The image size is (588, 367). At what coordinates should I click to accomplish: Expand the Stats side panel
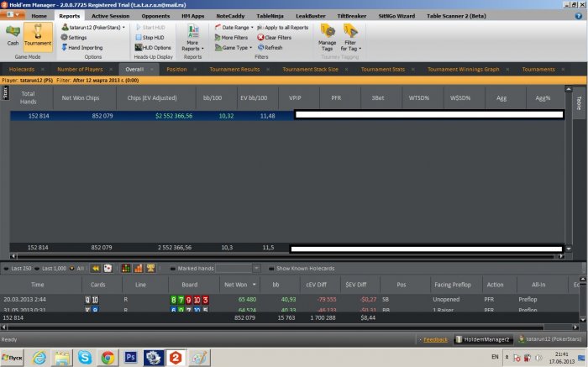point(5,92)
